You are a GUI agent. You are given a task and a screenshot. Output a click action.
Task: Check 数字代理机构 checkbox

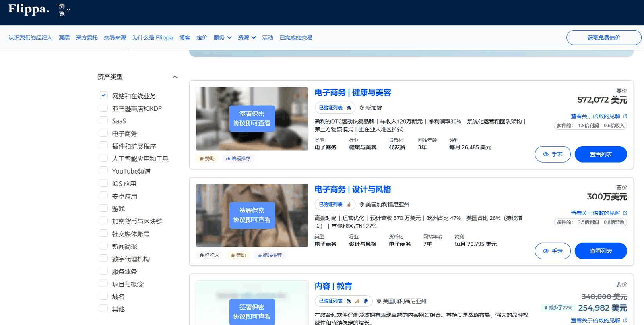pyautogui.click(x=103, y=258)
